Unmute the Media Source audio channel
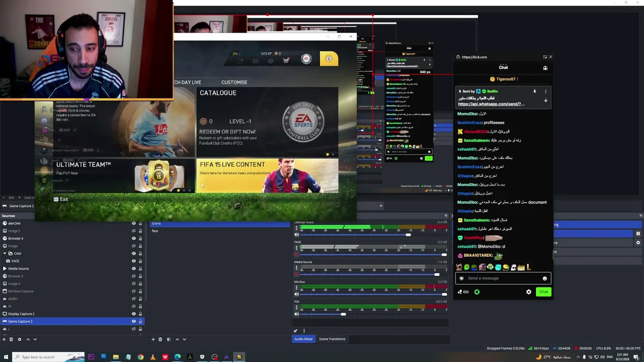Screen dimensions: 644x362 pos(296,275)
